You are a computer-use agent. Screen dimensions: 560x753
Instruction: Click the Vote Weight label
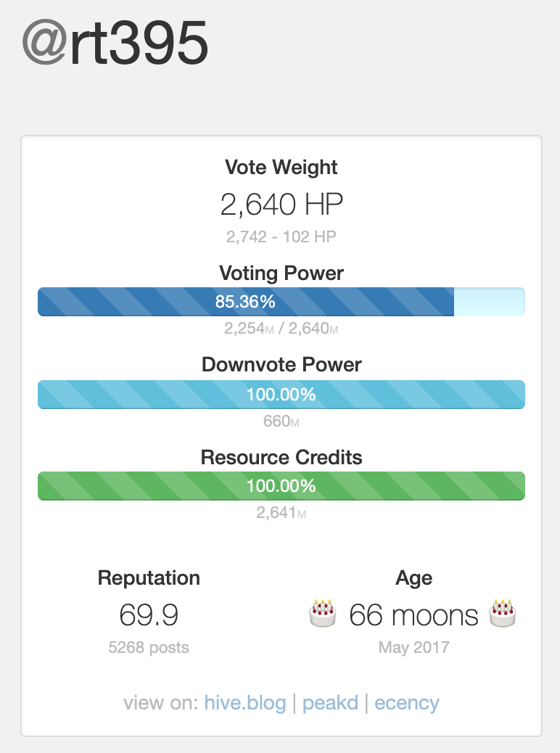point(281,168)
